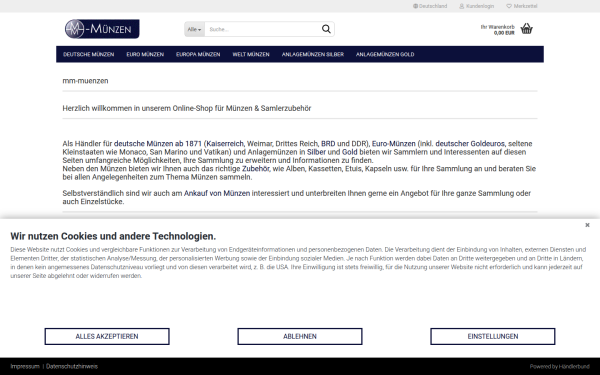This screenshot has width=600, height=375.
Task: Follow the Euro-Münzen text link
Action: [x=393, y=143]
